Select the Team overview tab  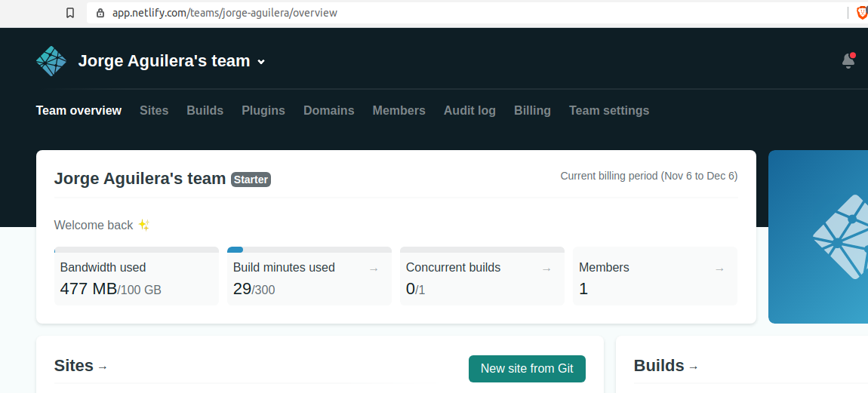(x=78, y=111)
